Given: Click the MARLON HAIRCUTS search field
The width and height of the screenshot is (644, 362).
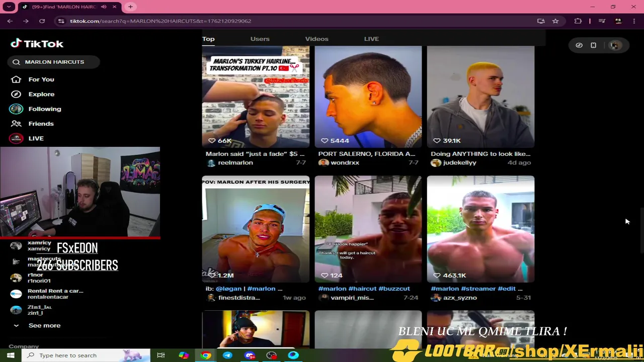Looking at the screenshot, I should click(54, 62).
